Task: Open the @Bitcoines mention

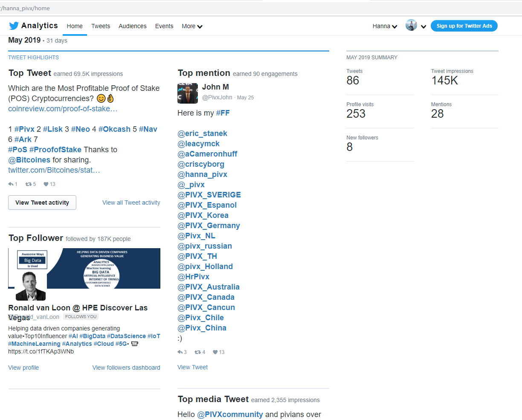Action: [x=29, y=160]
